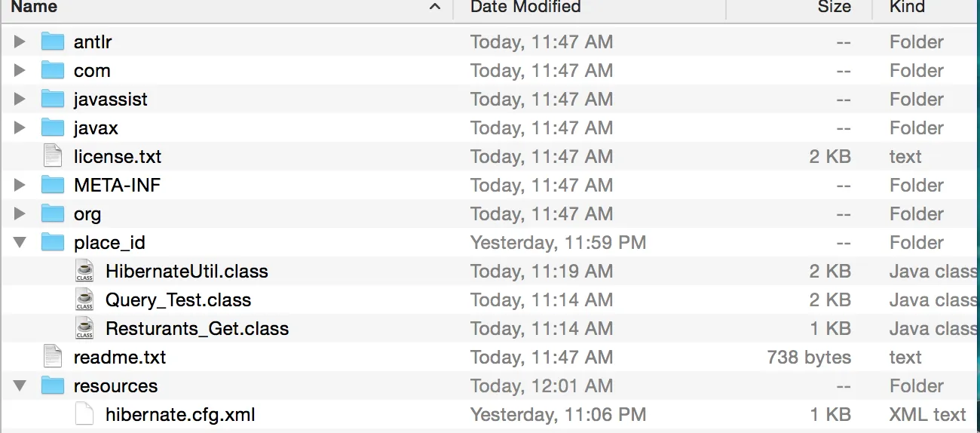Click the HibernateUtil.class Java file icon
The image size is (980, 433).
click(84, 271)
